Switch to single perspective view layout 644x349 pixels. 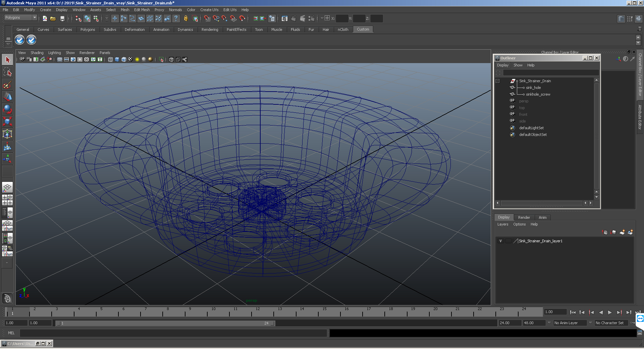click(x=7, y=187)
